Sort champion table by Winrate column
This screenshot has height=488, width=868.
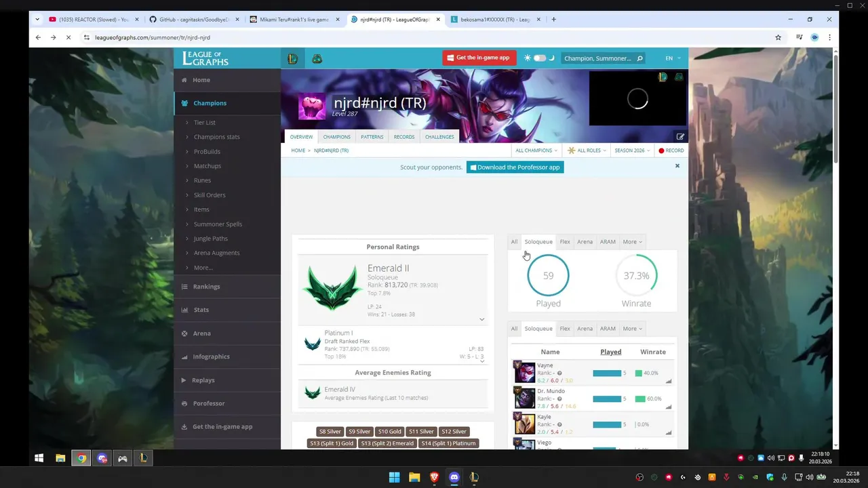tap(653, 352)
